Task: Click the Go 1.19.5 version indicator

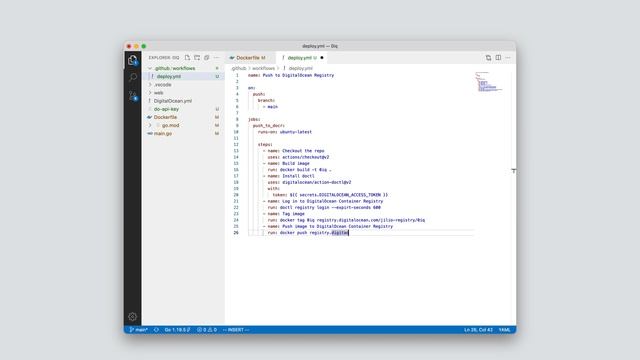Action: click(178, 330)
